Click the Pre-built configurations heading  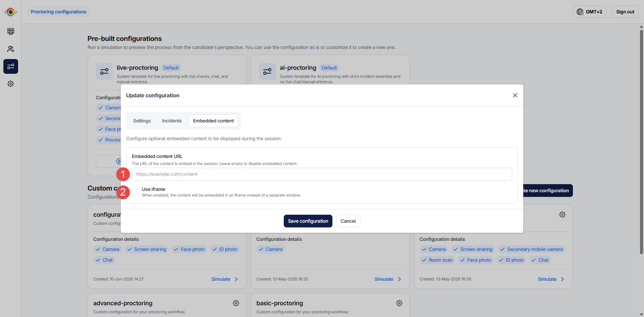tap(124, 39)
